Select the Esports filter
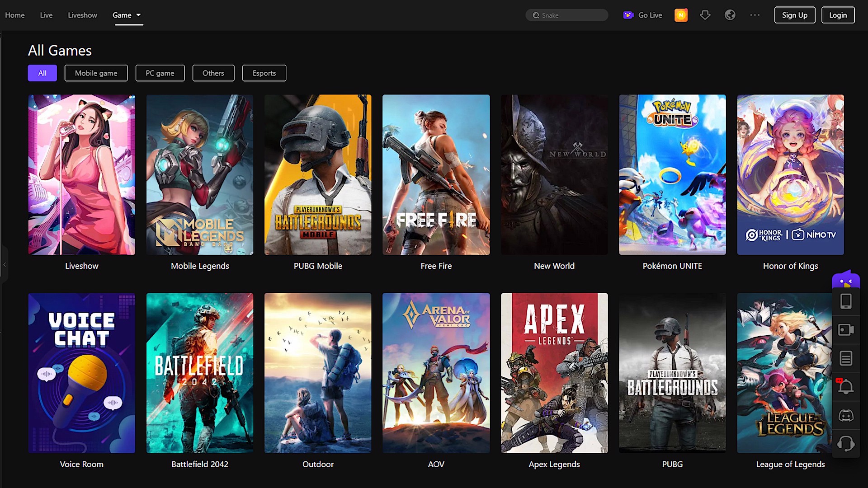Viewport: 868px width, 488px height. click(264, 73)
